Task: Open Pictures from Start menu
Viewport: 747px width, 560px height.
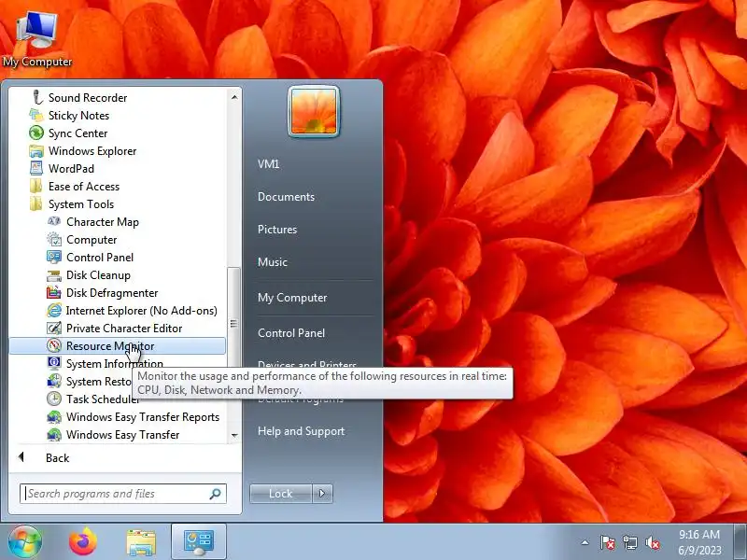Action: (277, 230)
